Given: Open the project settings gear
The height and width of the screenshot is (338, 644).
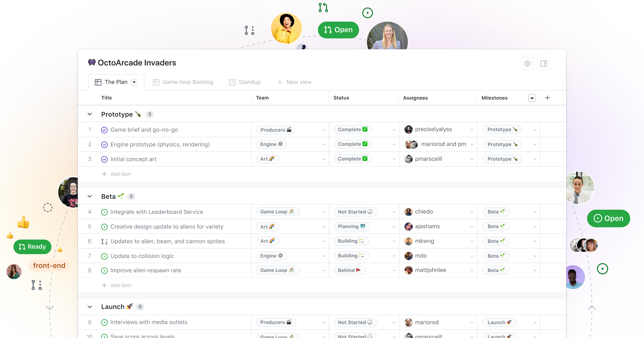Looking at the screenshot, I should (527, 64).
